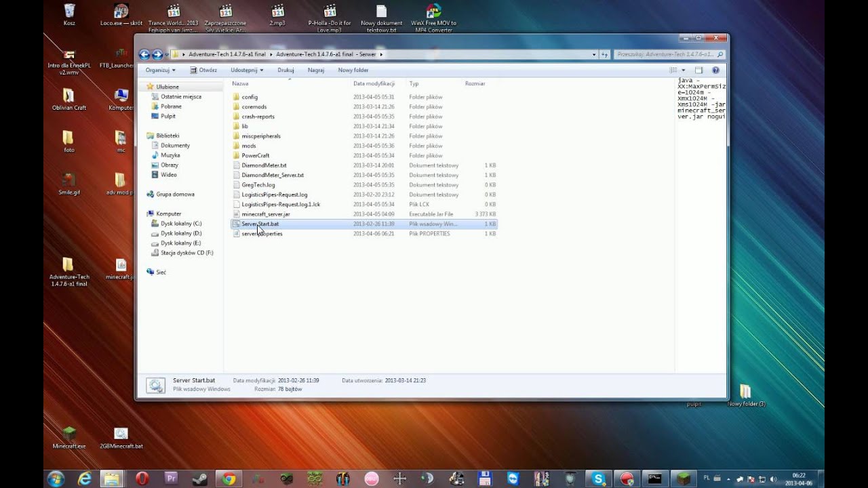Select the lib folder

(x=245, y=126)
